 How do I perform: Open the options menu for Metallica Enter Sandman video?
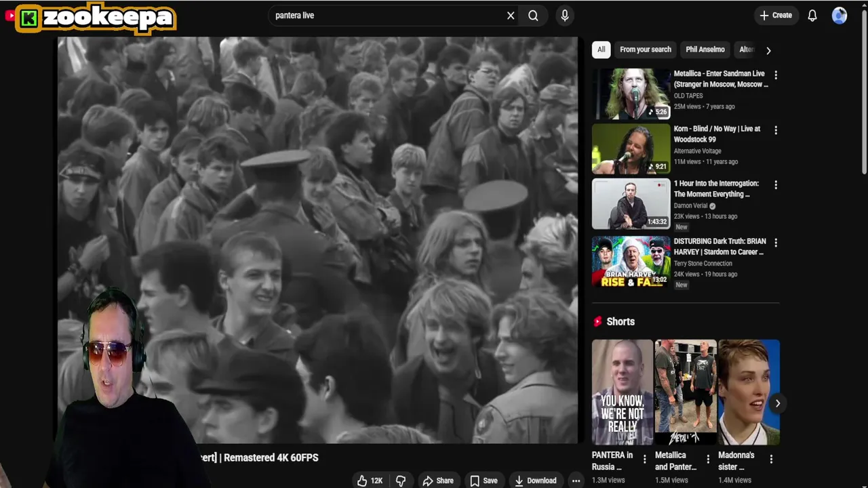pos(776,75)
